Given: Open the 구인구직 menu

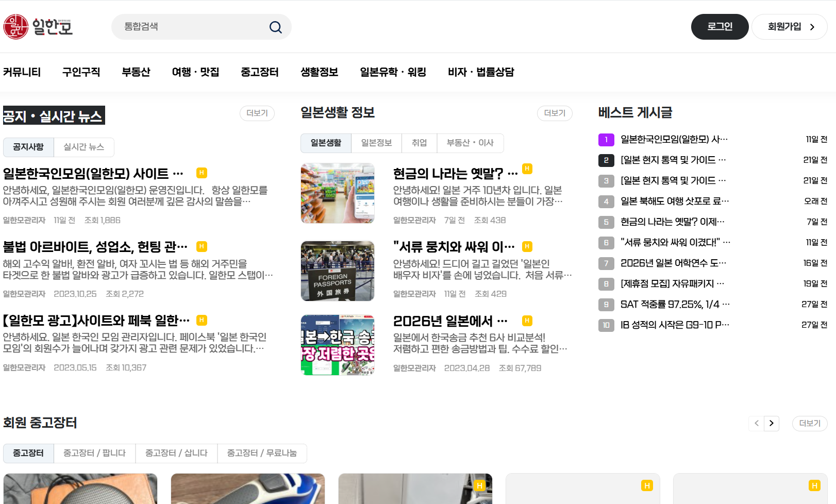Looking at the screenshot, I should (x=81, y=72).
